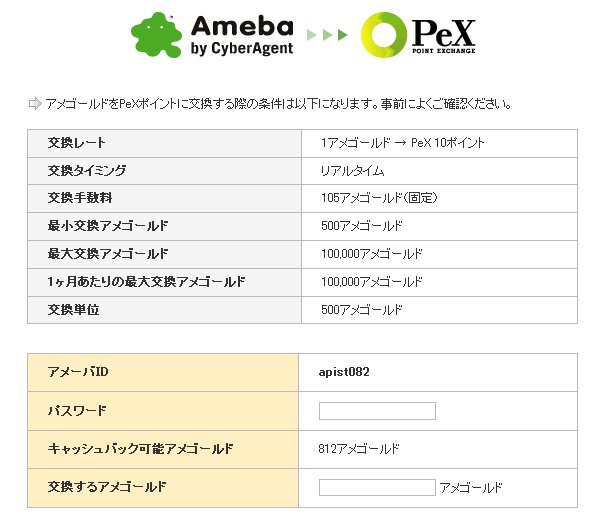
Task: Click the 最小交換アメゴールド row label
Action: coord(108,226)
